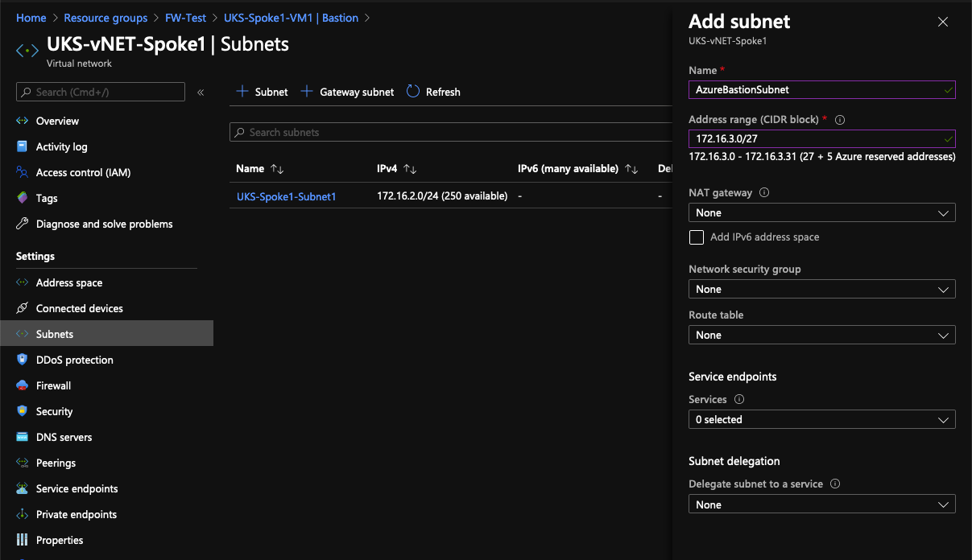Click the Firewall icon
This screenshot has height=560, width=972.
point(22,385)
